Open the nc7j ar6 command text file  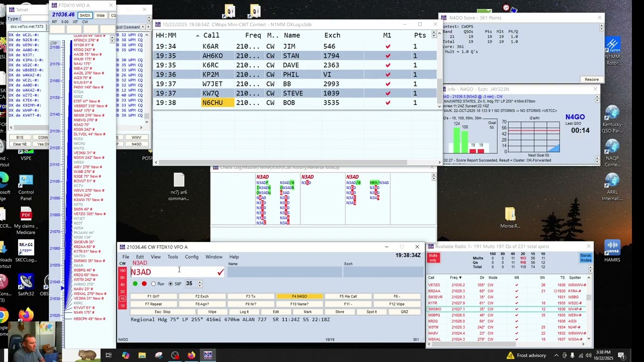[x=179, y=187]
